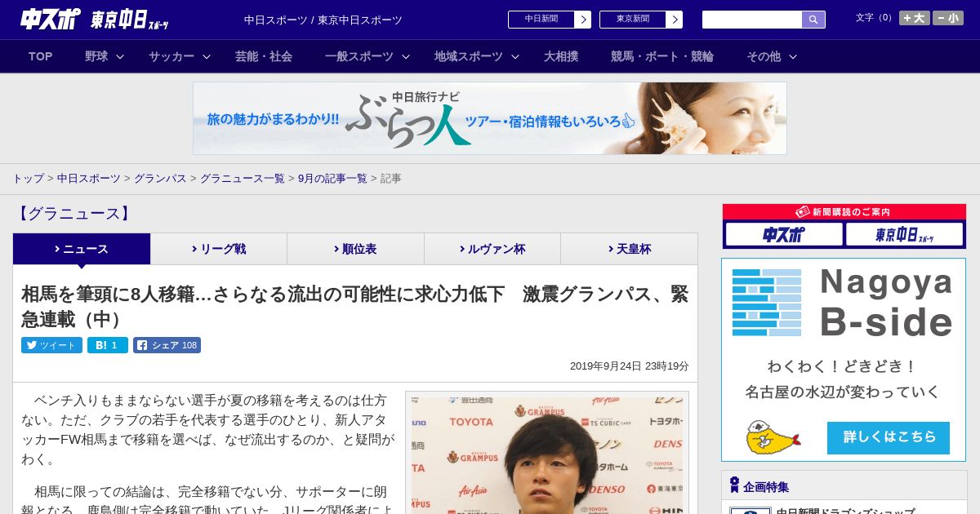Click the 新聞購読のご案内 header

pos(844,211)
